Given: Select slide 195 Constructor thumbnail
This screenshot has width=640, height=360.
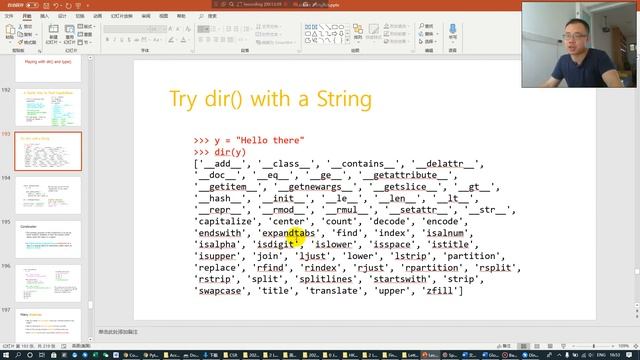Looking at the screenshot, I should pyautogui.click(x=48, y=240).
